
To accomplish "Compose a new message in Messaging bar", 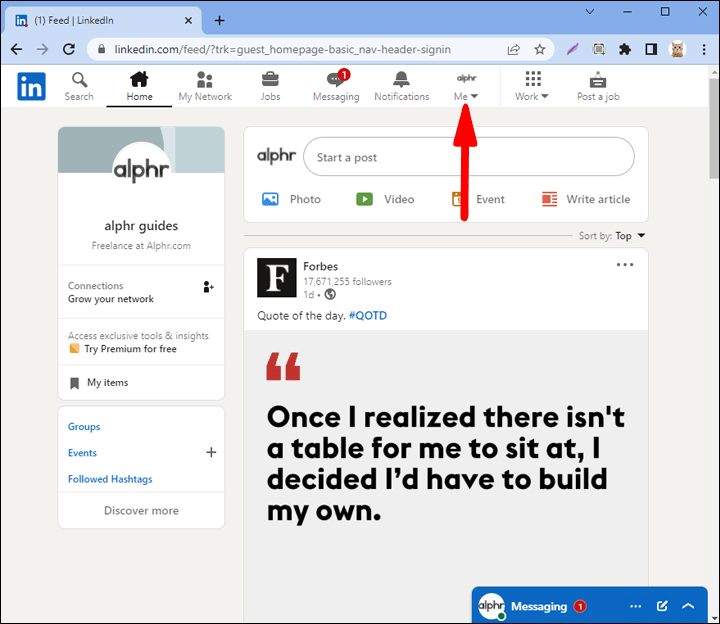I will tap(661, 606).
